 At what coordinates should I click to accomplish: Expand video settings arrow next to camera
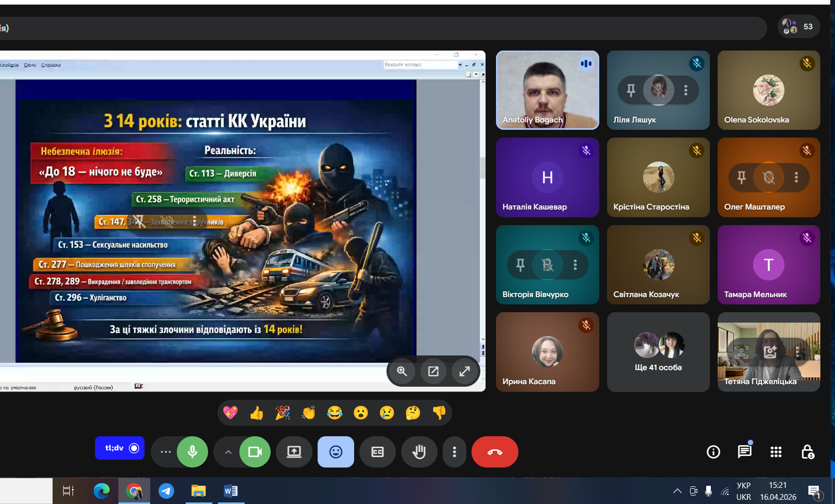click(228, 452)
